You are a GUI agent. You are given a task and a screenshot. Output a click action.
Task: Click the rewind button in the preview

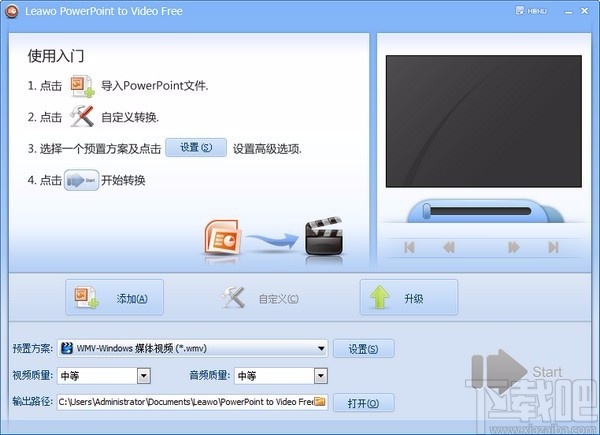coord(449,247)
